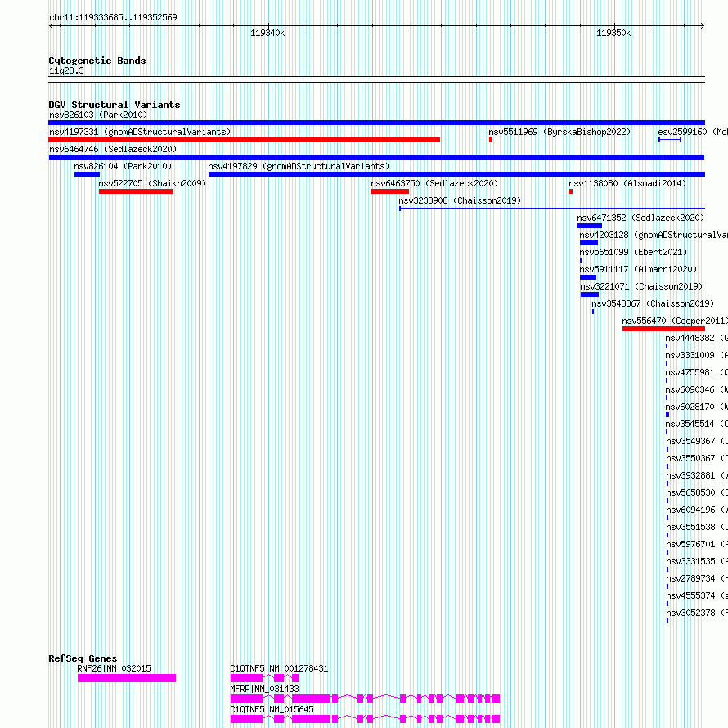Select the magenta RNF26 gene block
The image size is (728, 728).
pos(127,678)
